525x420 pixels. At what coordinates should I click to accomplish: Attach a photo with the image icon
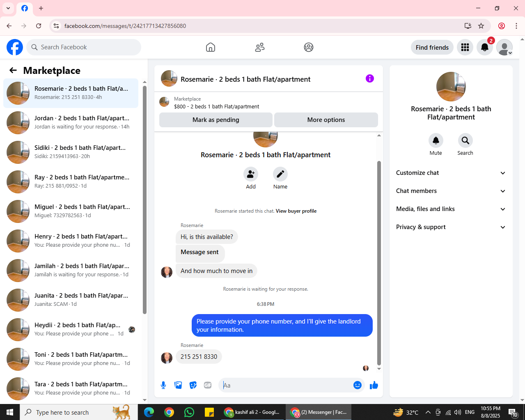click(178, 385)
